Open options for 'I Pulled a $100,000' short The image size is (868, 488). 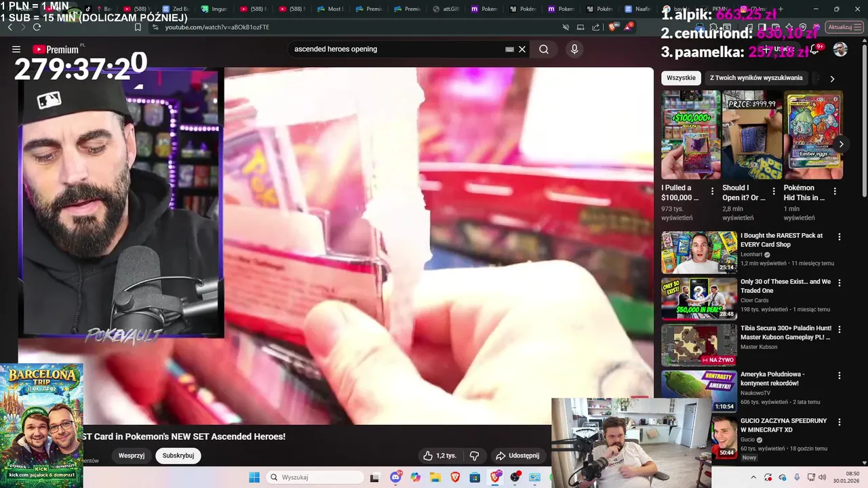click(x=712, y=192)
